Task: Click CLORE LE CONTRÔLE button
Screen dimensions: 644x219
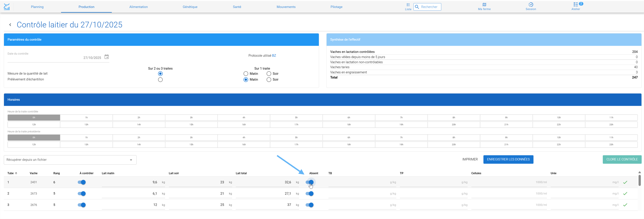Action: [x=622, y=159]
